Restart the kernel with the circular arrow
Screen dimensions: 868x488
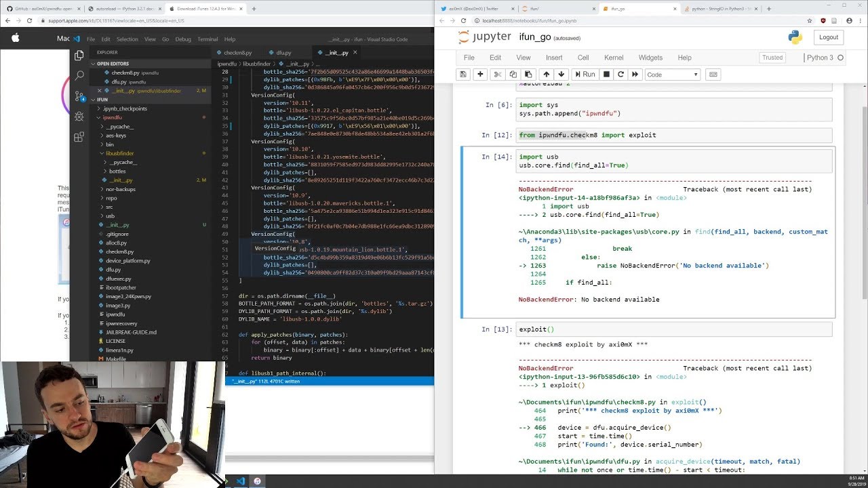[x=620, y=75]
